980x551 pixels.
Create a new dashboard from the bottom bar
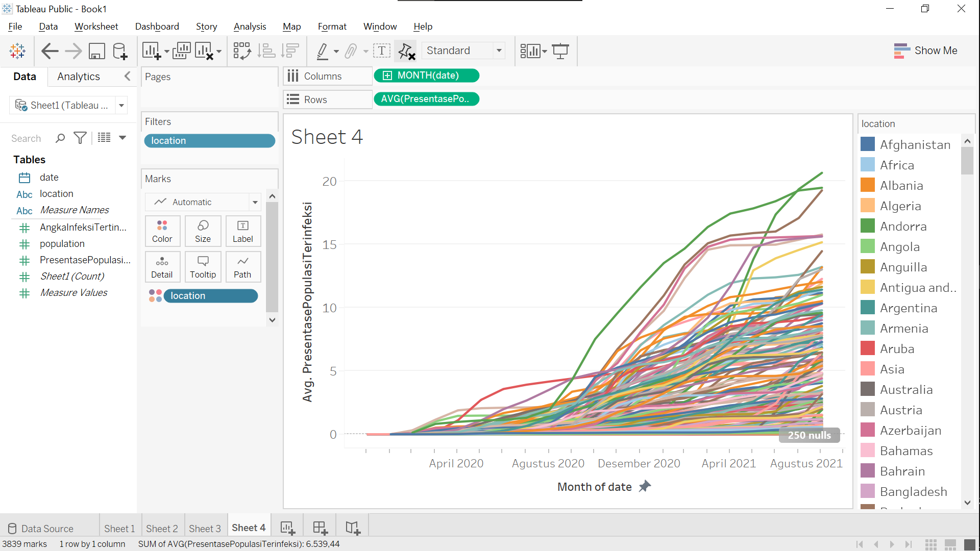pos(320,528)
